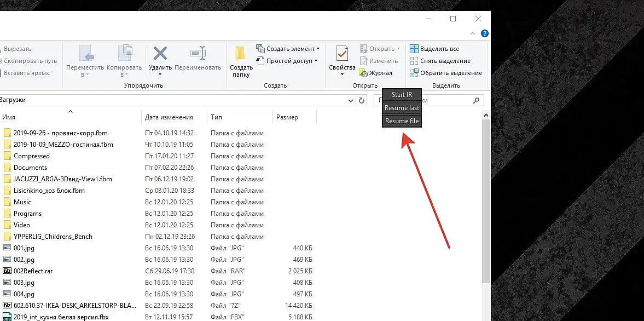The image size is (644, 321).
Task: Click the Обратить выделение option
Action: [446, 73]
